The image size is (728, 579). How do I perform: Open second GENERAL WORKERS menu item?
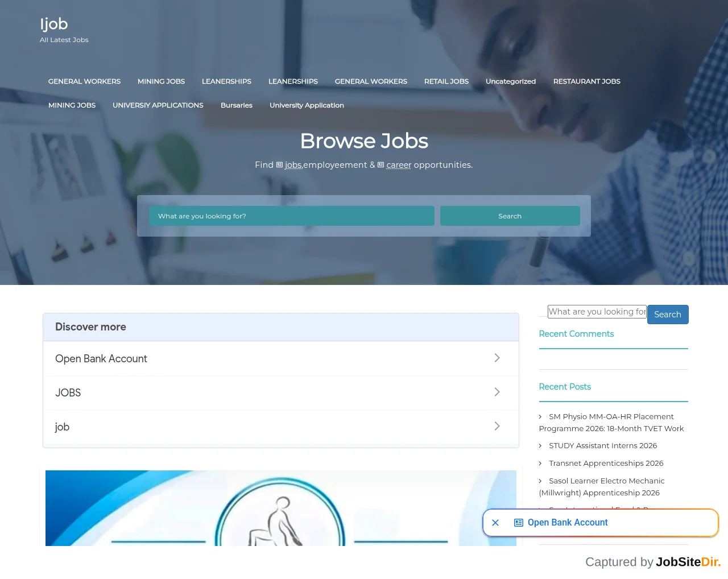[371, 81]
